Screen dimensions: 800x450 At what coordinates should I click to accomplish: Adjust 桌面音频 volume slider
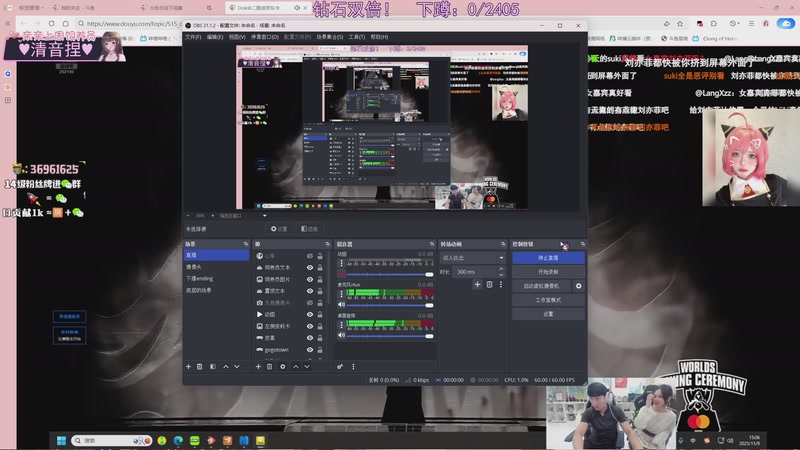[x=390, y=336]
